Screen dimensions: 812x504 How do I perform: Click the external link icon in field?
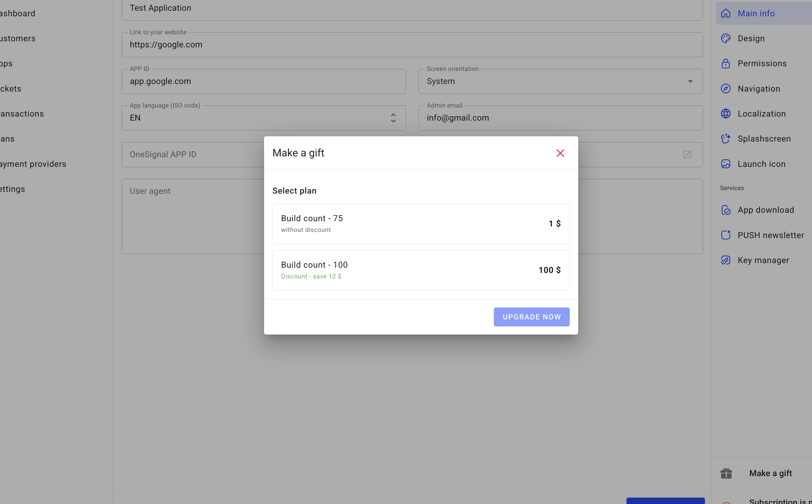pyautogui.click(x=687, y=154)
